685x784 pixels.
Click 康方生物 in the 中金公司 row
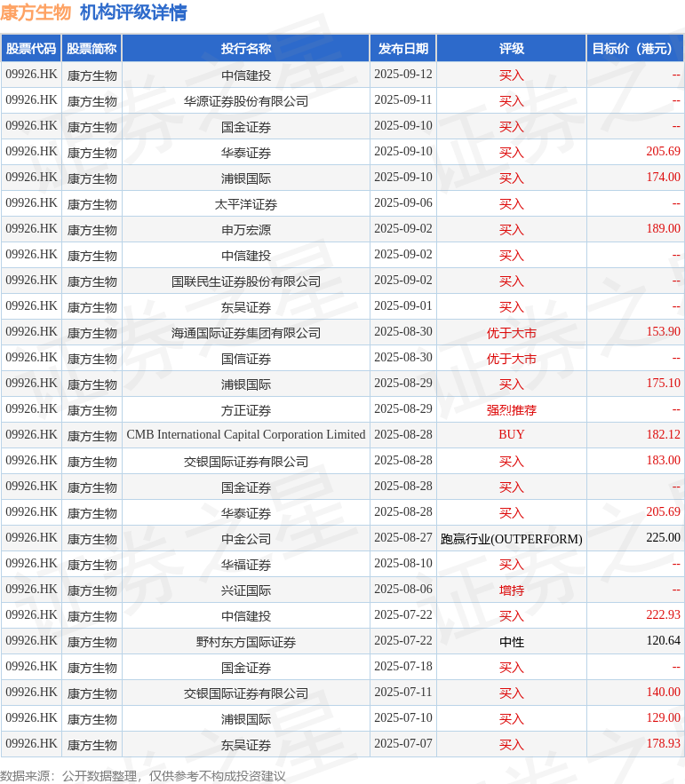click(92, 539)
